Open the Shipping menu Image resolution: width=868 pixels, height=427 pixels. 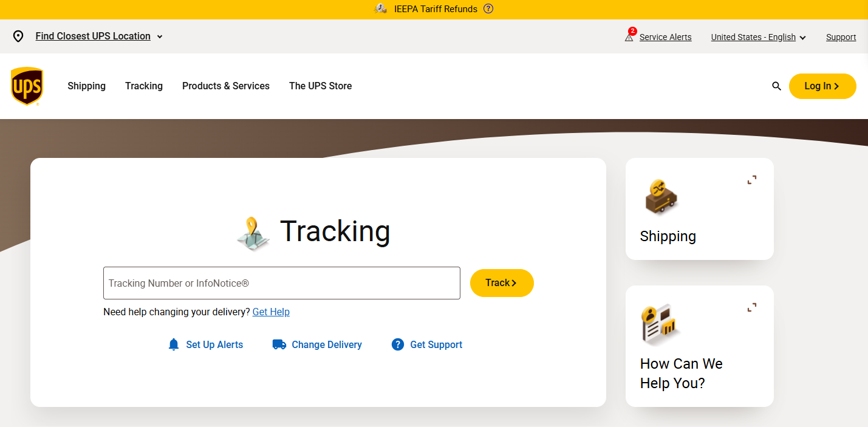[x=86, y=86]
